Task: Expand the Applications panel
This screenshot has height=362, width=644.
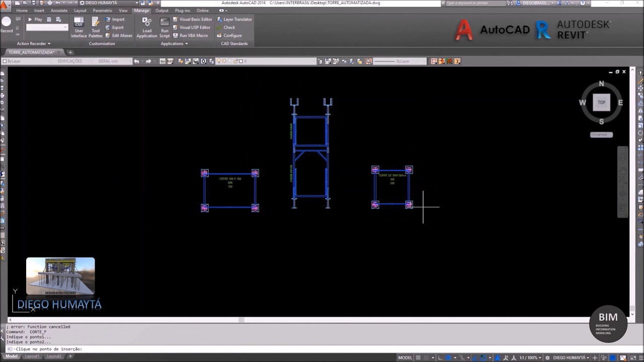Action: pos(174,44)
